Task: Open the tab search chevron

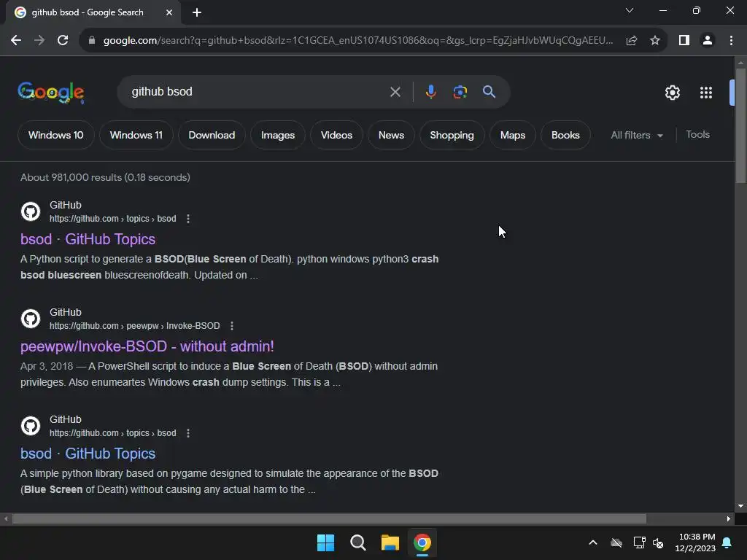Action: pyautogui.click(x=630, y=10)
